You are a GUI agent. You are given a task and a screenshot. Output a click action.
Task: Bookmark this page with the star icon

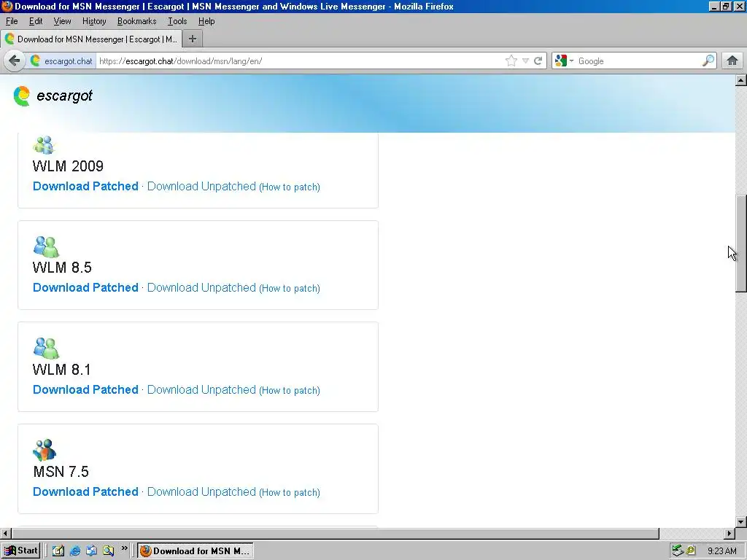click(x=511, y=61)
